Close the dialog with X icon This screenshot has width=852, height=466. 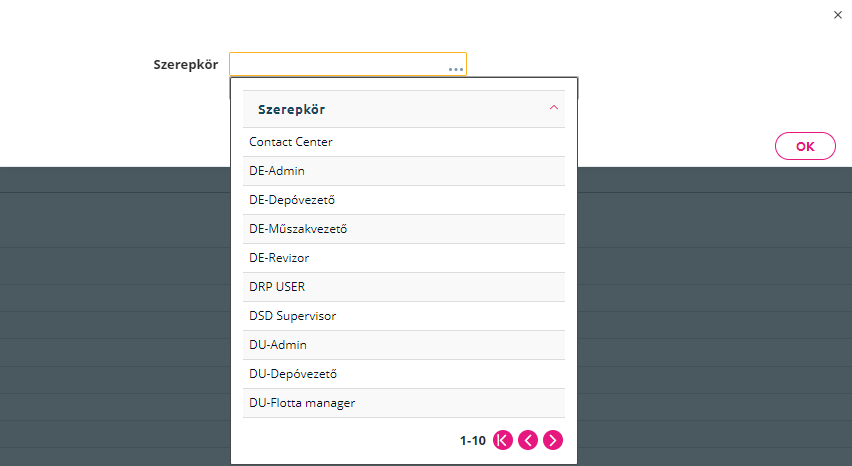click(837, 15)
